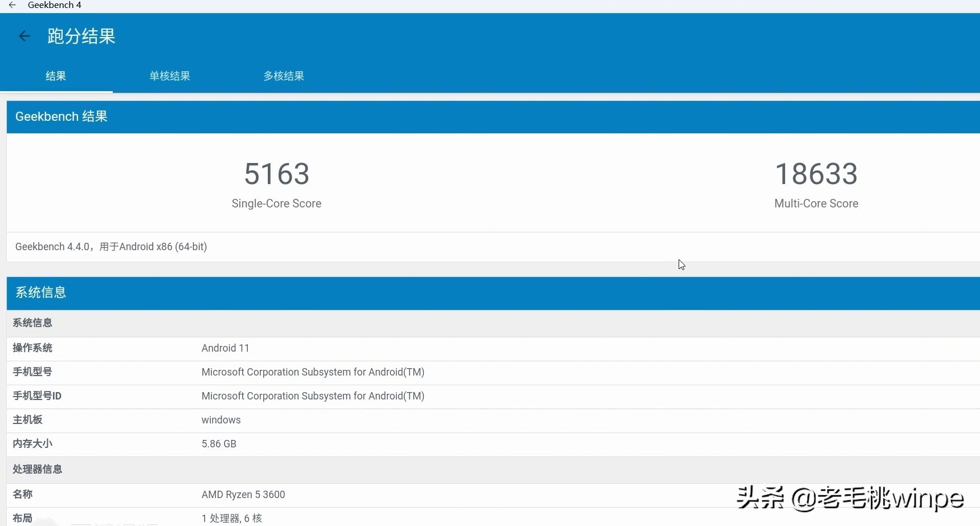Click the 主机板 value windows
The image size is (980, 526).
(x=221, y=420)
